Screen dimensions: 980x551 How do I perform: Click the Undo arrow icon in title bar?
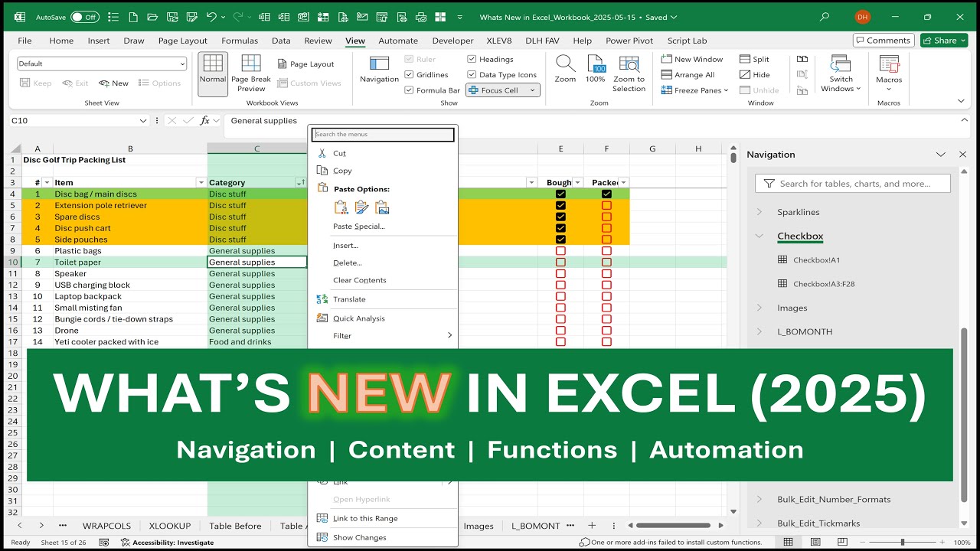[x=211, y=17]
